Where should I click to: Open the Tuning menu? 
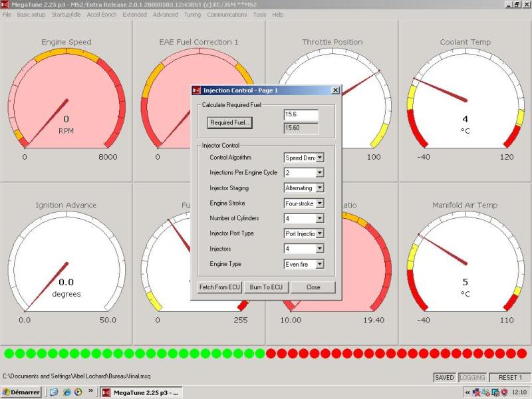[192, 15]
